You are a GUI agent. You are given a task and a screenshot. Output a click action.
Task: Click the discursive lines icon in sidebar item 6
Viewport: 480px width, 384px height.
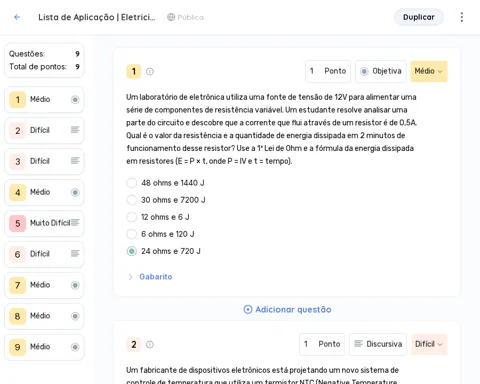75,254
